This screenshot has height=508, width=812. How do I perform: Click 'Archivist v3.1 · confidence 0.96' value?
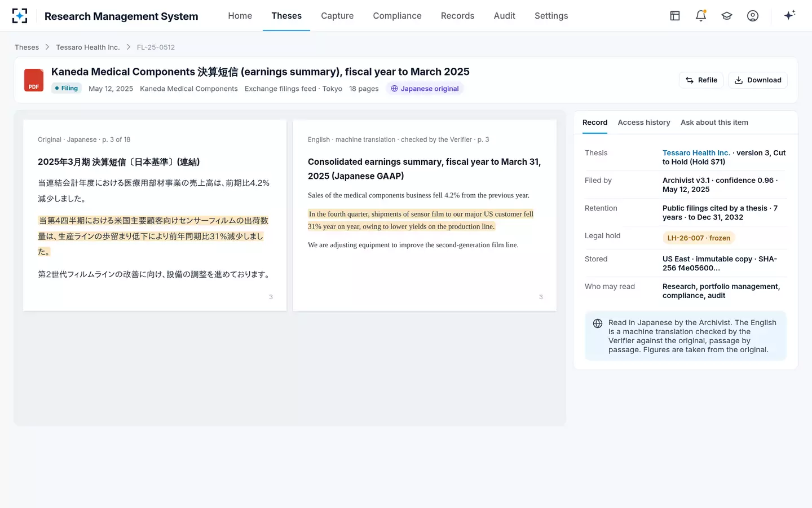718,181
